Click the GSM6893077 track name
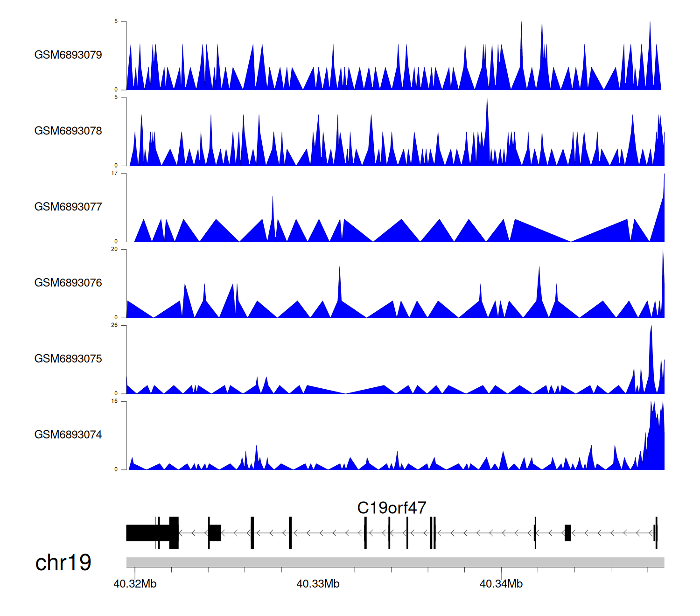The height and width of the screenshot is (616, 700). pyautogui.click(x=68, y=207)
